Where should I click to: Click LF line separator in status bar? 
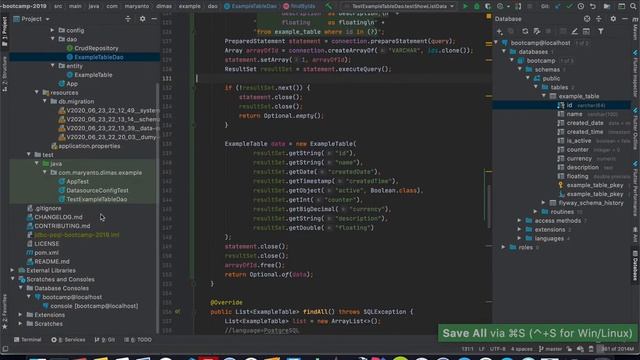click(482, 349)
